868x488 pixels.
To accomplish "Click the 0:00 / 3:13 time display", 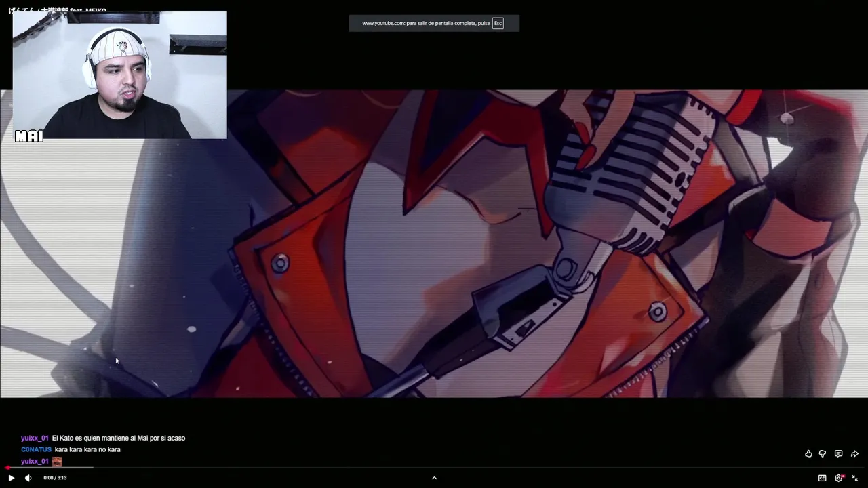I will pos(55,478).
